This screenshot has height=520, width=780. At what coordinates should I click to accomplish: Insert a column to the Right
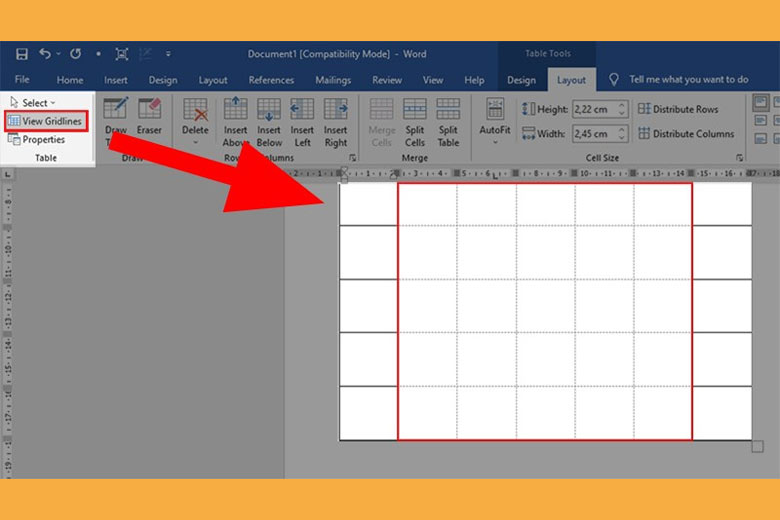[336, 122]
